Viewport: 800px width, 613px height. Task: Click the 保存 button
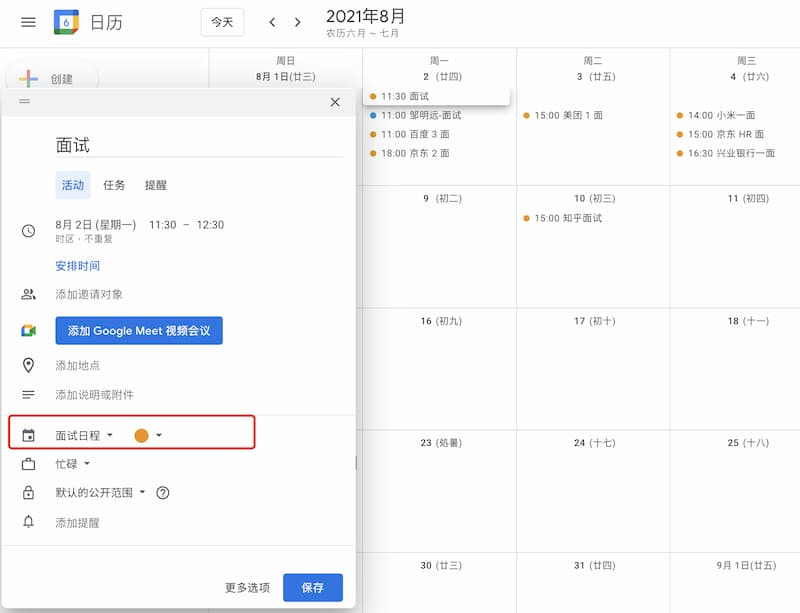[x=313, y=587]
